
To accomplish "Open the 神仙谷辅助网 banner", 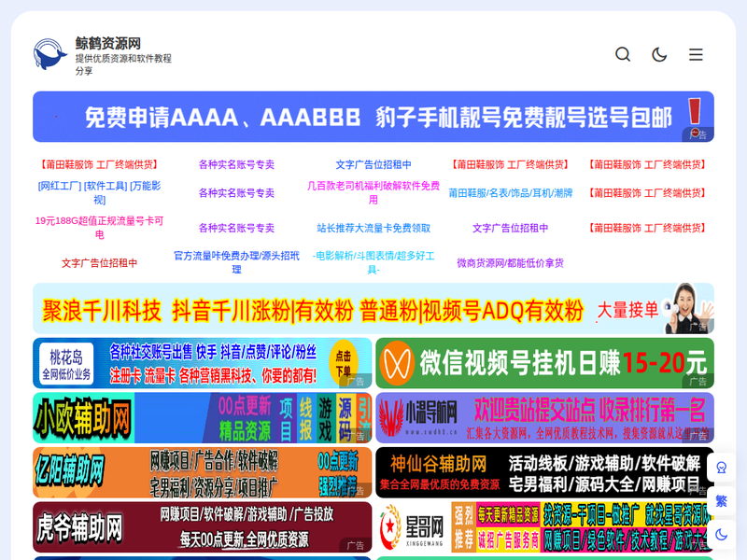I will pos(544,472).
